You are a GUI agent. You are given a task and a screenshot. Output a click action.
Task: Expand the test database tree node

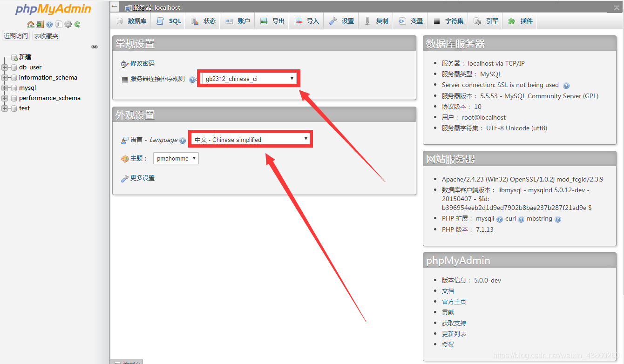point(5,108)
